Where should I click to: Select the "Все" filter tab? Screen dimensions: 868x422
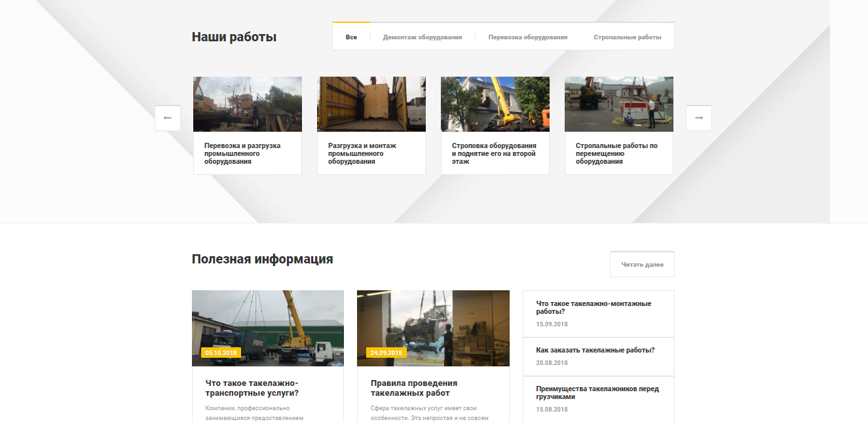351,37
